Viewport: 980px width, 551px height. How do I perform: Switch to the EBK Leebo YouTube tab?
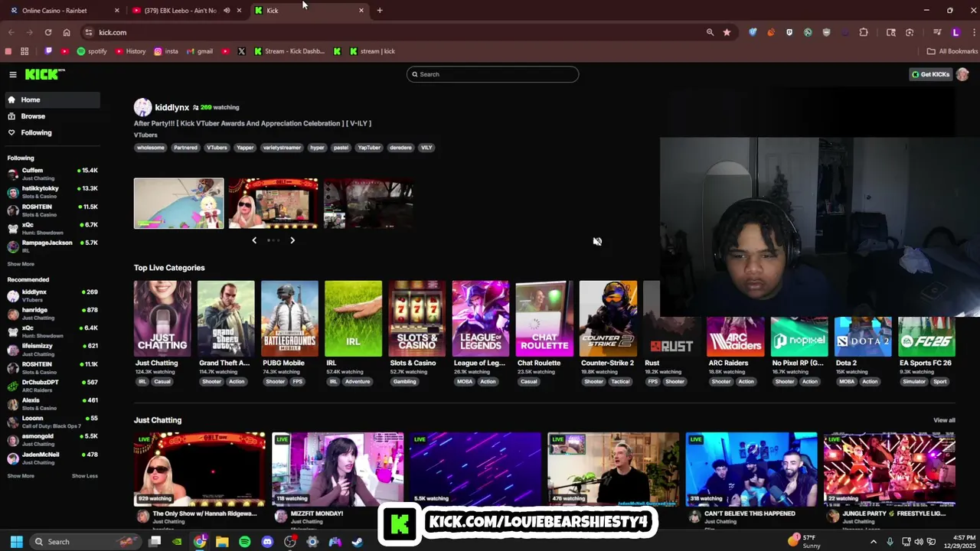pyautogui.click(x=187, y=11)
